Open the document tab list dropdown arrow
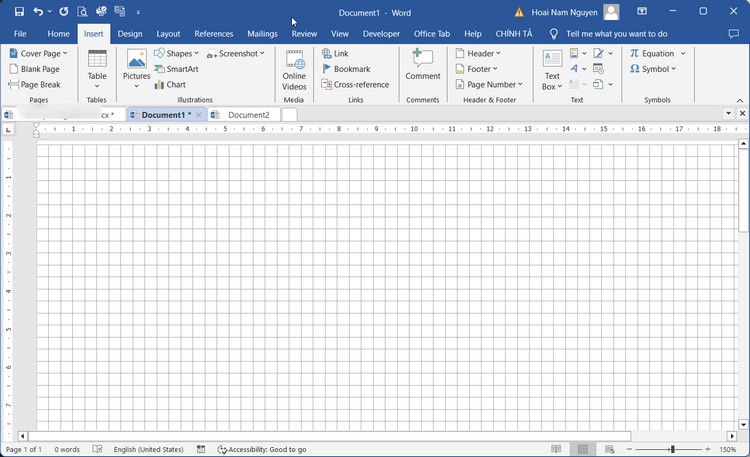 [728, 114]
